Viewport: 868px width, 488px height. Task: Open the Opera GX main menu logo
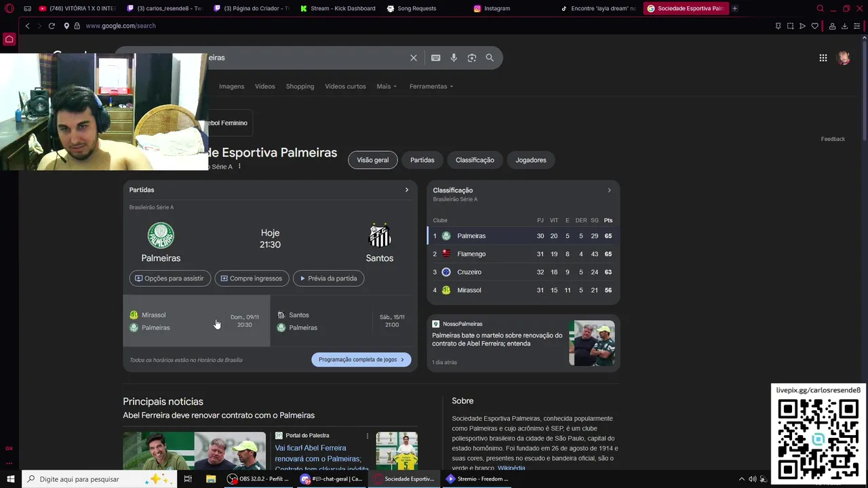(x=9, y=9)
